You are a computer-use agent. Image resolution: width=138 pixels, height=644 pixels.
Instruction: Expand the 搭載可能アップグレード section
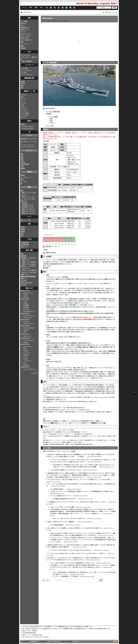44,247
